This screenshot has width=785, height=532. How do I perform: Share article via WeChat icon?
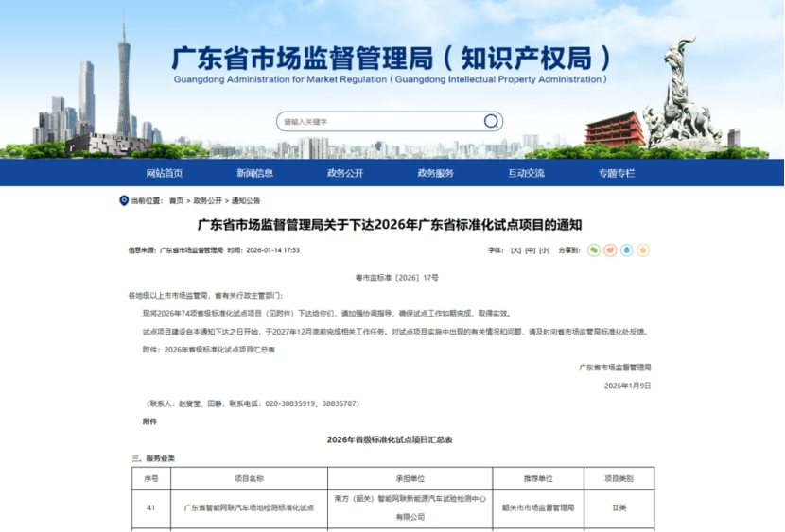pyautogui.click(x=594, y=250)
